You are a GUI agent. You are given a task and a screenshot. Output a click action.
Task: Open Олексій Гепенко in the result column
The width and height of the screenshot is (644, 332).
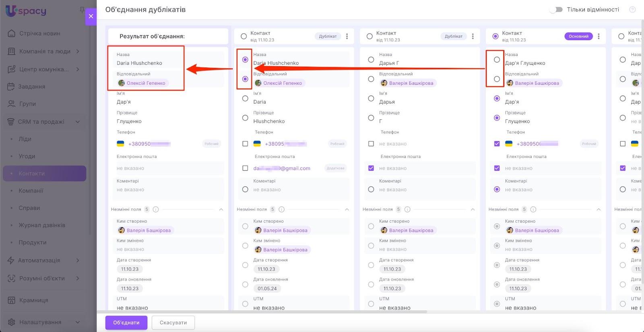146,83
